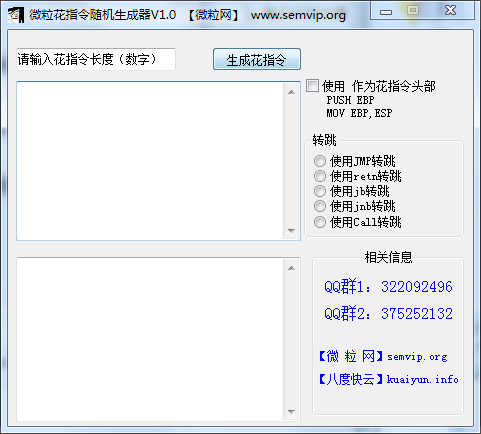Click up arrow of upper text box scrollbar
The width and height of the screenshot is (481, 434).
click(x=291, y=92)
